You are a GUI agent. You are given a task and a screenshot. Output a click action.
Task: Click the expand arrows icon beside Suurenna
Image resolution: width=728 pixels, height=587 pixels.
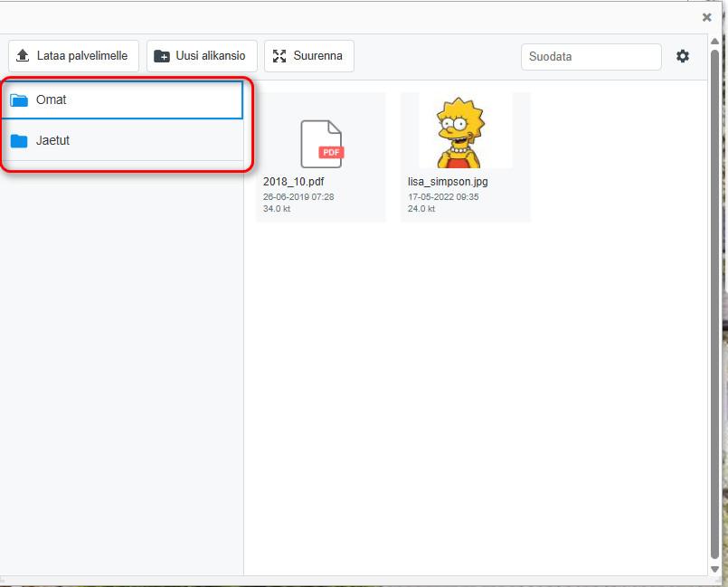coord(279,56)
